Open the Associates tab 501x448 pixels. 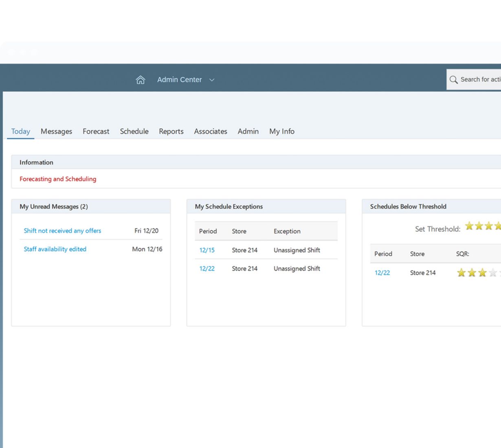point(210,132)
